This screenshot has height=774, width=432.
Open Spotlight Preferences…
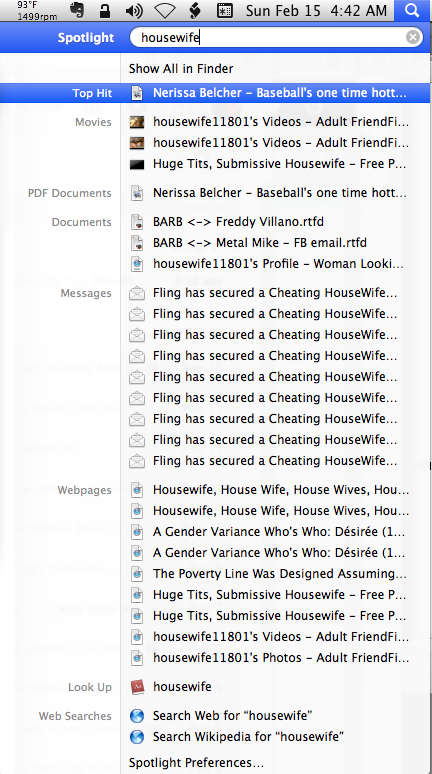(196, 763)
